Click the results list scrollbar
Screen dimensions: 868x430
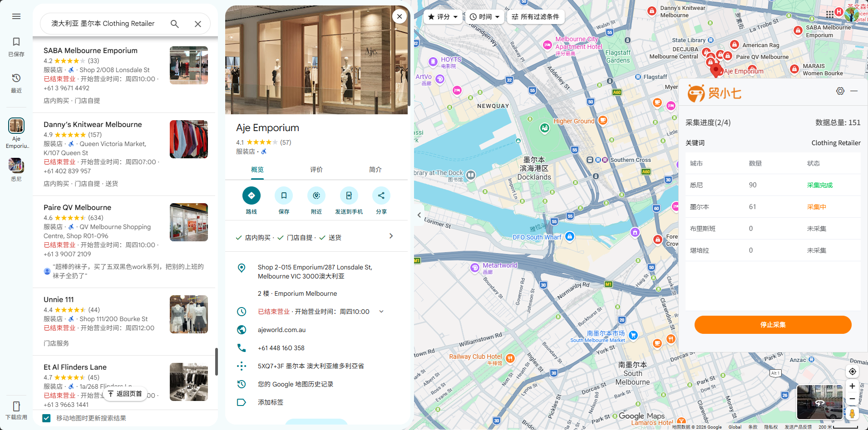[217, 362]
